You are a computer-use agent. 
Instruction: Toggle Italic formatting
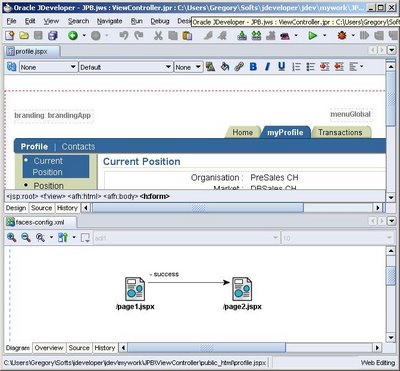(x=267, y=67)
